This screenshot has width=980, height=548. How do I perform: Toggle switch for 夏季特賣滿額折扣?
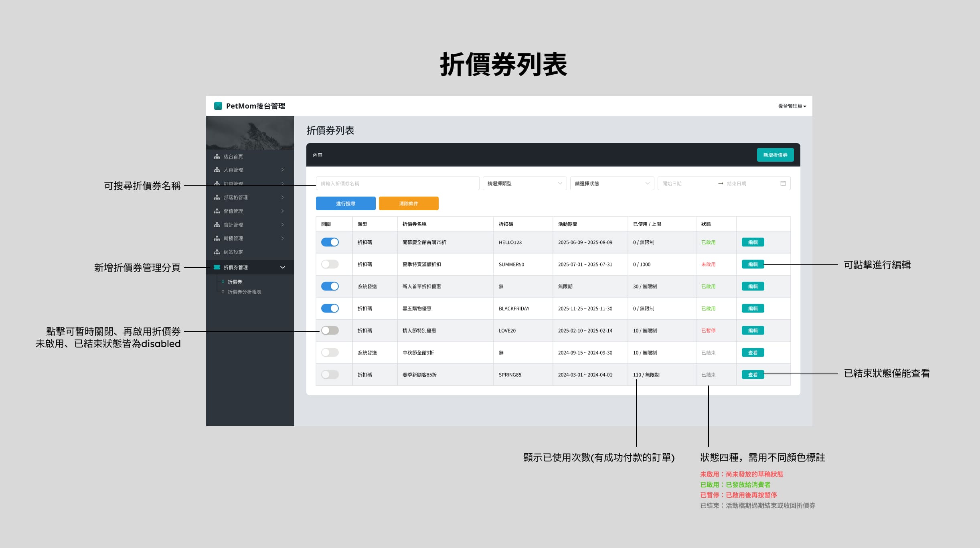pos(330,264)
